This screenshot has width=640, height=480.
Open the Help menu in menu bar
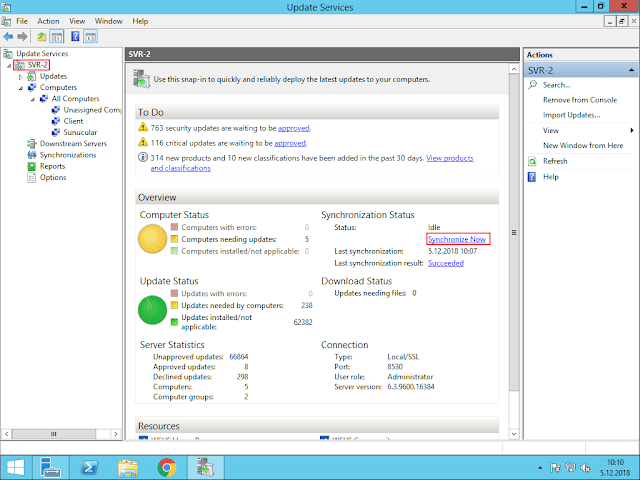(x=140, y=21)
